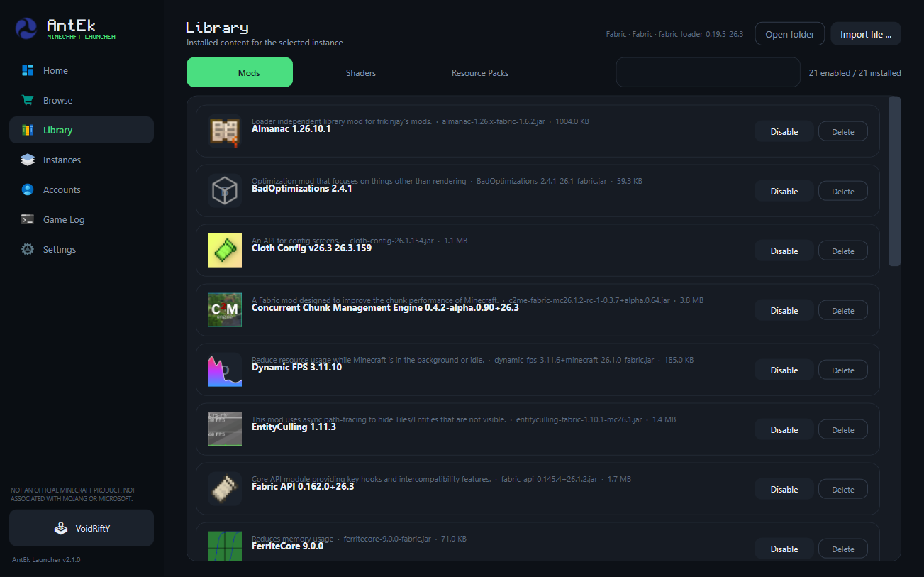
Task: Click the Library books icon
Action: pos(28,130)
